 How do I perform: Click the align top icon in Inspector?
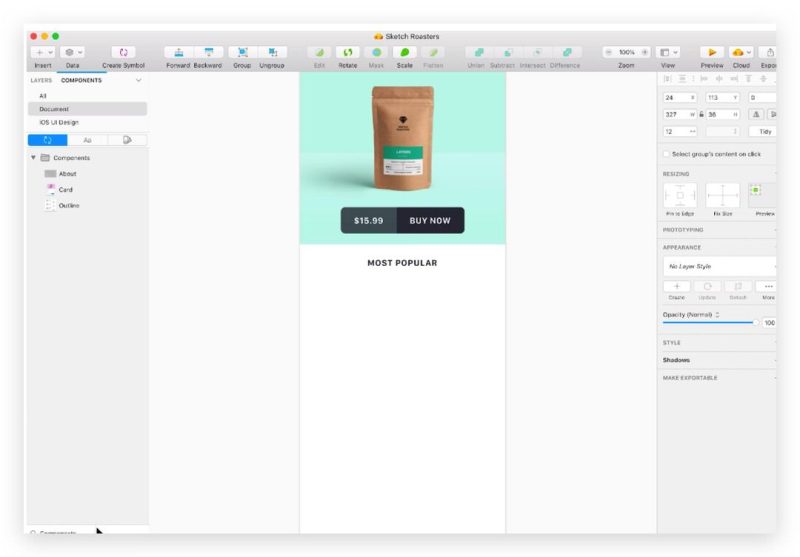748,79
